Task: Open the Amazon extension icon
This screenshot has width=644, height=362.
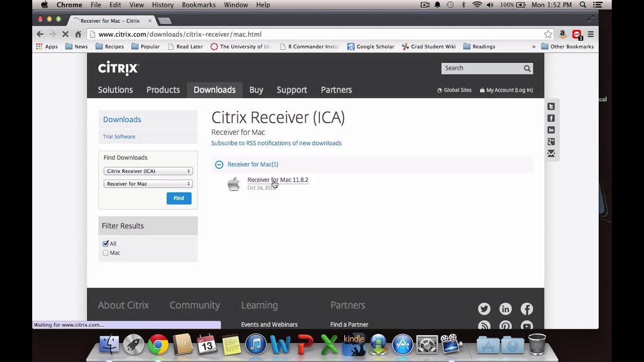Action: point(562,34)
